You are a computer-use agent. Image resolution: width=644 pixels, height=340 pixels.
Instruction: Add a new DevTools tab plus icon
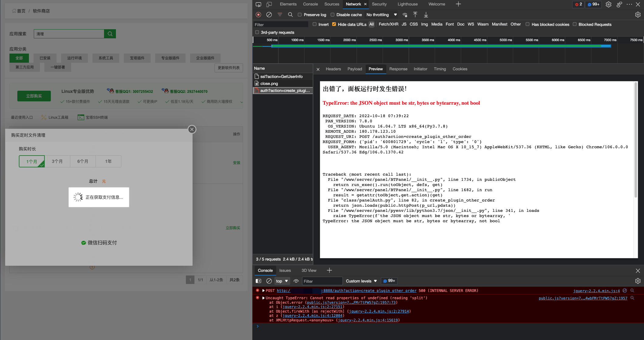point(458,4)
